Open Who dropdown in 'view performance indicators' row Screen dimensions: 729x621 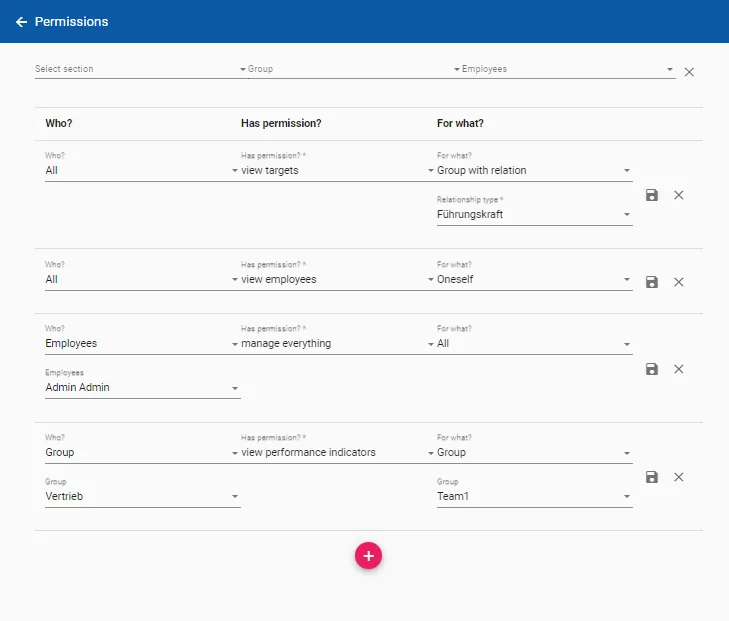click(142, 448)
